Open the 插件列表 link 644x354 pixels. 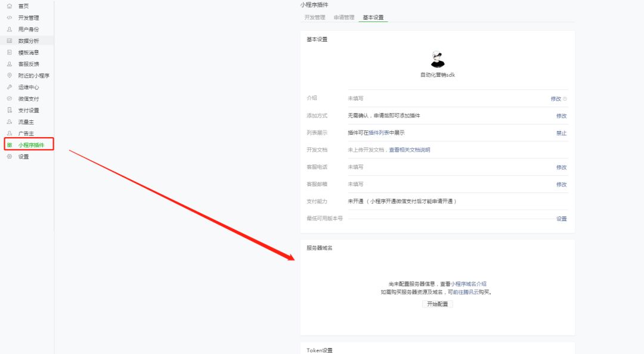point(379,133)
